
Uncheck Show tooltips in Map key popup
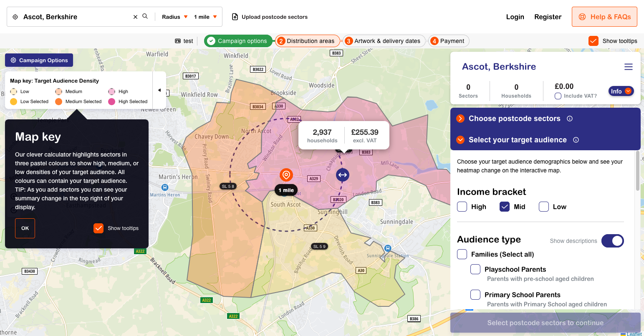point(98,228)
